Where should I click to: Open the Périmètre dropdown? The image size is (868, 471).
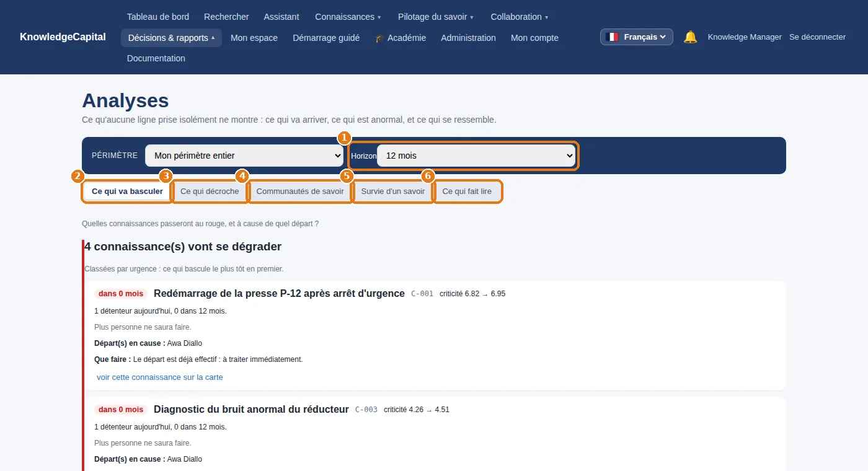click(244, 156)
